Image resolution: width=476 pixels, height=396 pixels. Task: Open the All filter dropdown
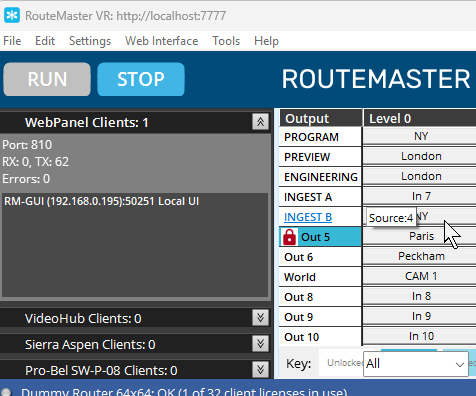(x=415, y=364)
